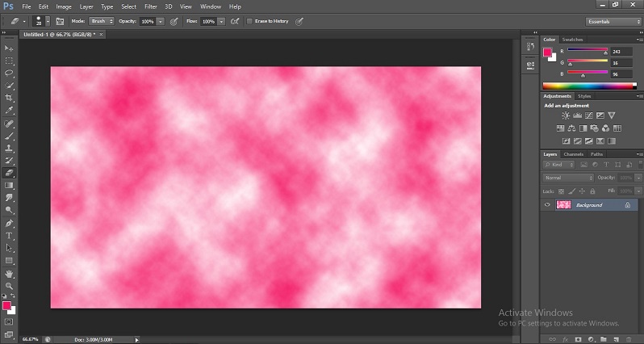Select the Lasso tool

tap(9, 73)
